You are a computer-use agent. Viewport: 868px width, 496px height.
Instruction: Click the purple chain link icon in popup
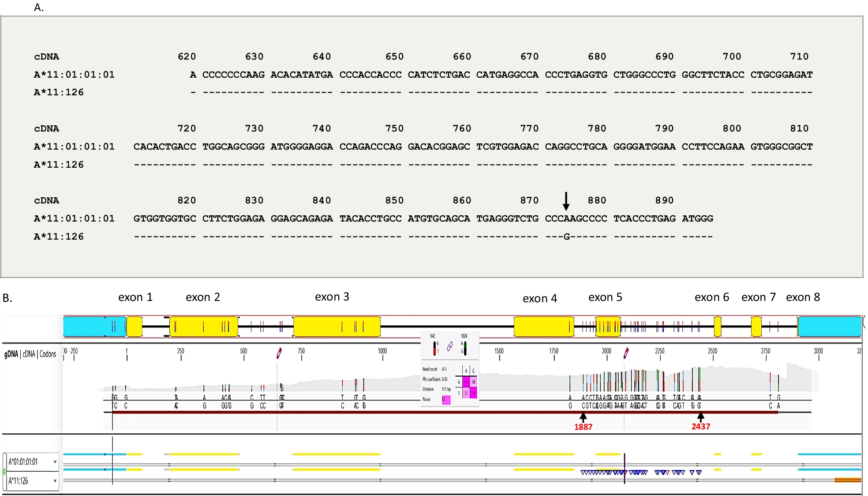[450, 346]
